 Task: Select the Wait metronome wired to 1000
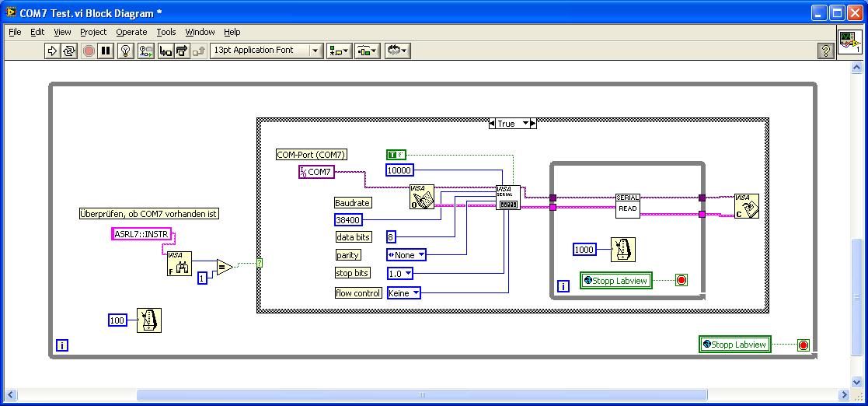click(x=622, y=250)
